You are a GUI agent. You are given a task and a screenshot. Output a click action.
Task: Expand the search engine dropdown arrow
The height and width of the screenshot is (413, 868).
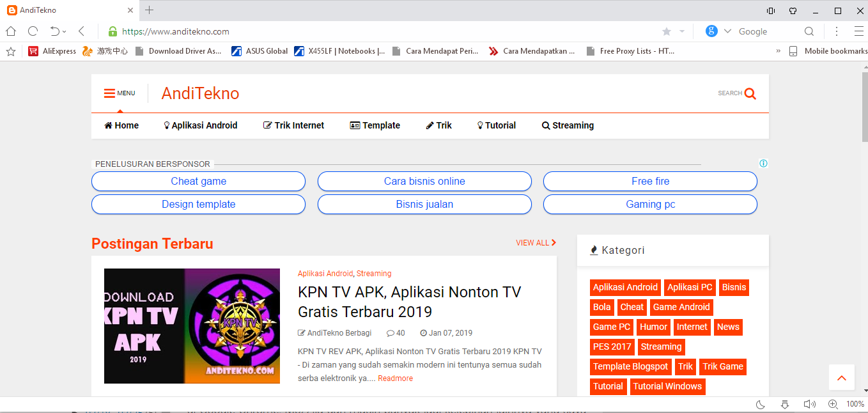point(727,31)
